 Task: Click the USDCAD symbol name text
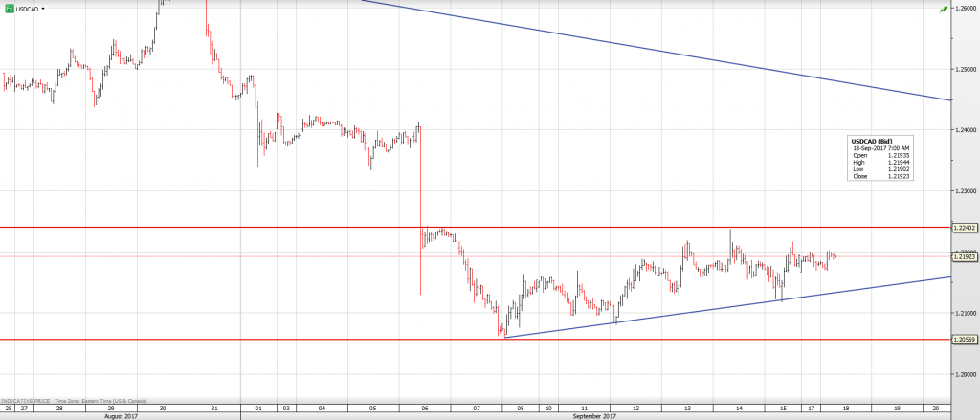27,8
